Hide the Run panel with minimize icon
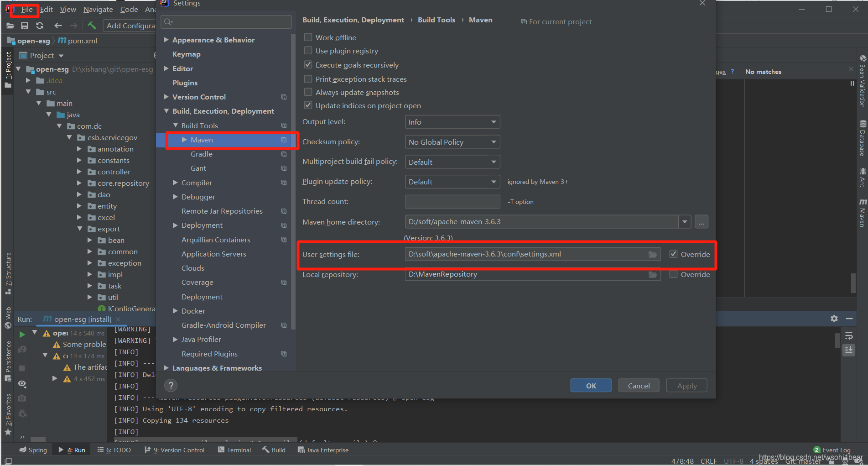The width and height of the screenshot is (868, 466). coord(849,319)
